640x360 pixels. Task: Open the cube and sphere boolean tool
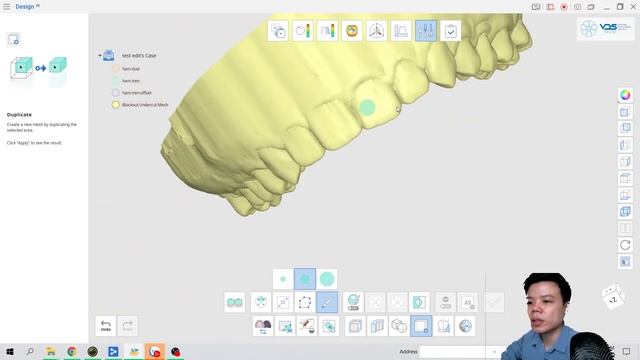pyautogui.click(x=399, y=326)
